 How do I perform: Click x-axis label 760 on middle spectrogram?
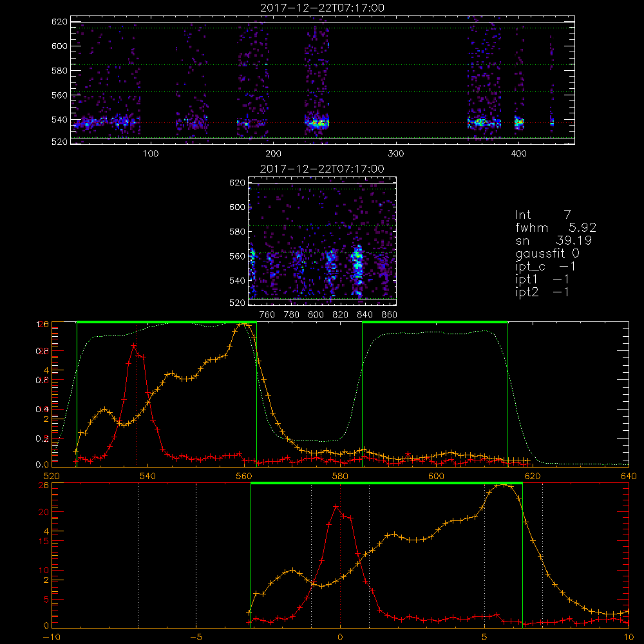tap(267, 315)
